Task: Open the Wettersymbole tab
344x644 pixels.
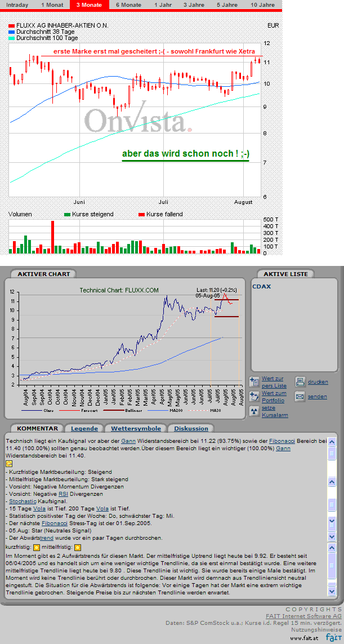Action: coord(136,428)
